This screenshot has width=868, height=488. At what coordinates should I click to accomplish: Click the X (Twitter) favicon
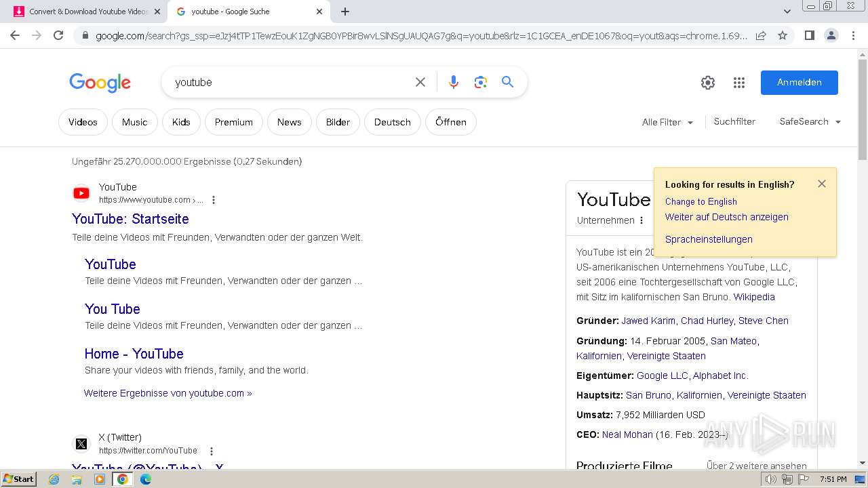tap(81, 444)
